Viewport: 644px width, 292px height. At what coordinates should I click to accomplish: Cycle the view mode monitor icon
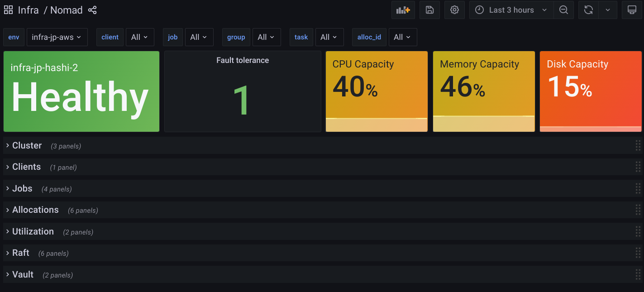coord(632,10)
